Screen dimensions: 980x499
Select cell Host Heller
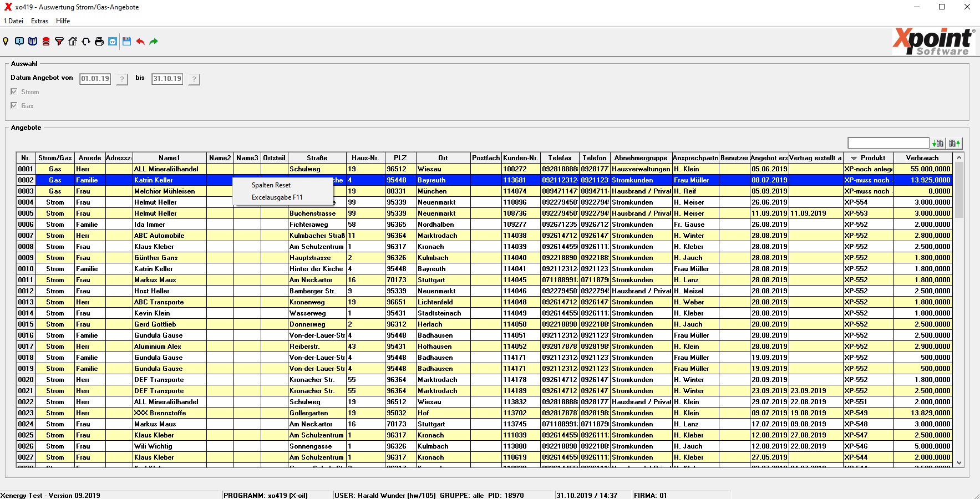click(169, 291)
